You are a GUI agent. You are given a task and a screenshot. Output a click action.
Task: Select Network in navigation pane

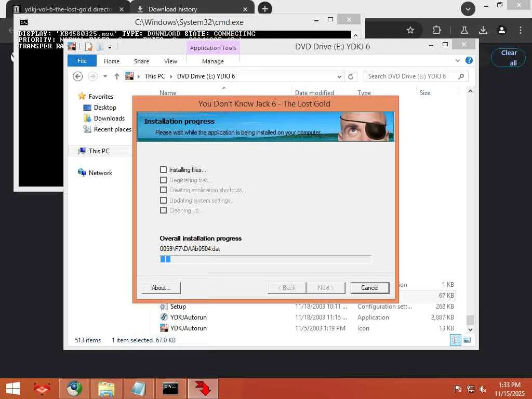[100, 172]
